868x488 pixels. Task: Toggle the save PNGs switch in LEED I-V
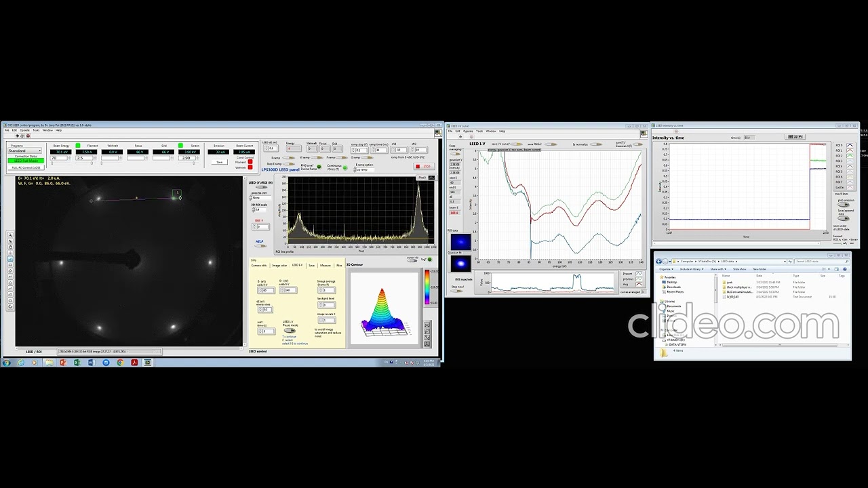coord(552,144)
